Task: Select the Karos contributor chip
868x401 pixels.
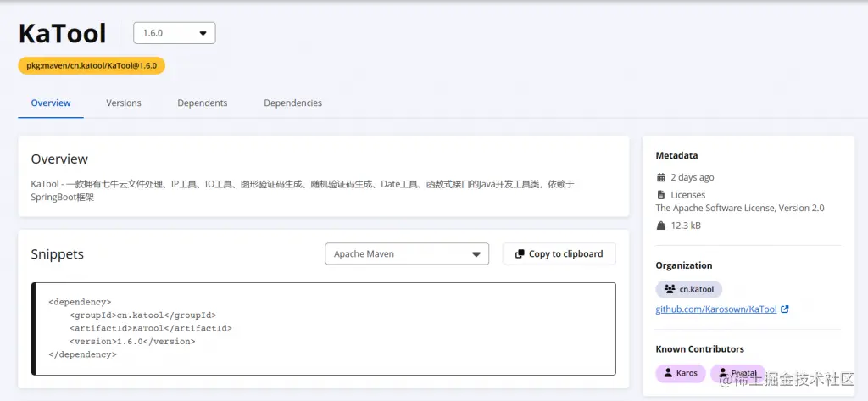Action: (x=681, y=373)
